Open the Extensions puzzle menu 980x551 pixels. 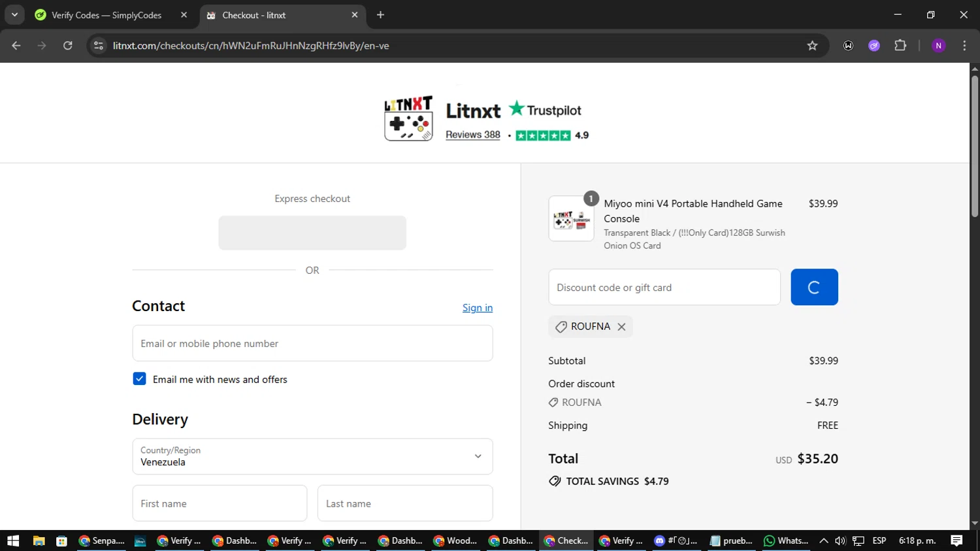[900, 46]
